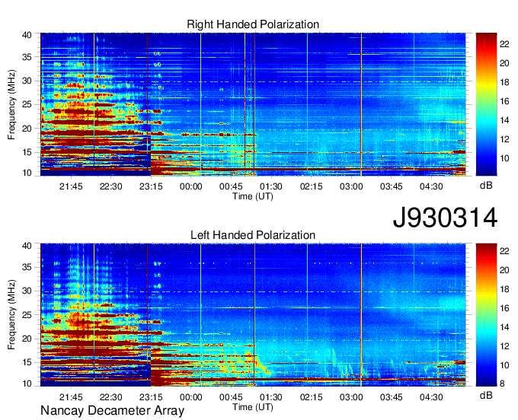
Task: Click the "14" value on upper color bar
Action: coord(504,120)
